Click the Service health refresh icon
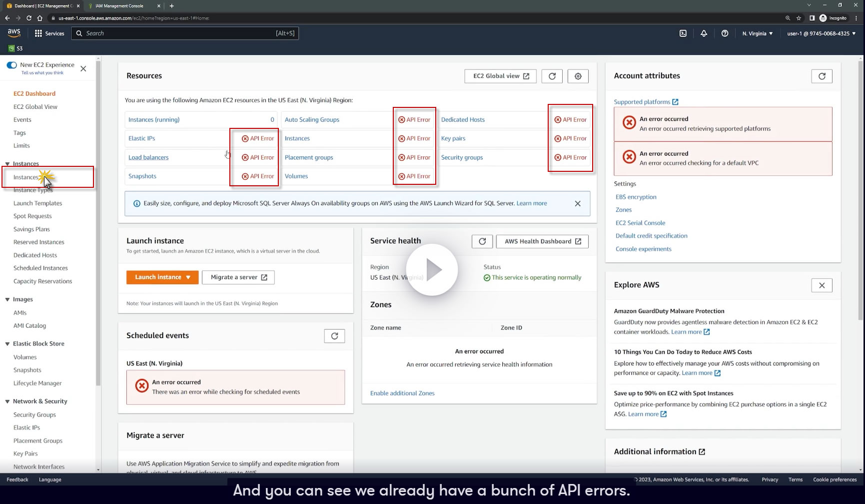 tap(482, 241)
